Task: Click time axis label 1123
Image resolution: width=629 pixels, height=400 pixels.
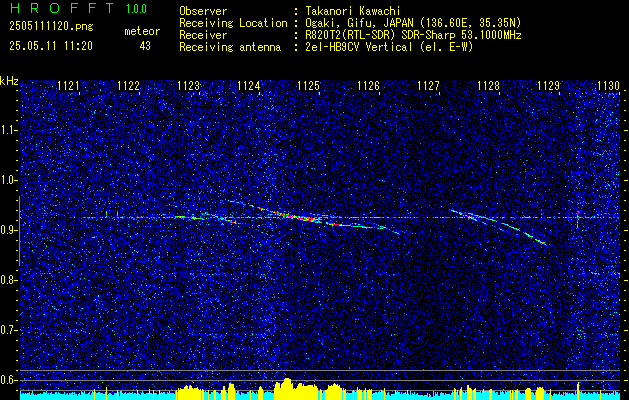Action: 188,86
